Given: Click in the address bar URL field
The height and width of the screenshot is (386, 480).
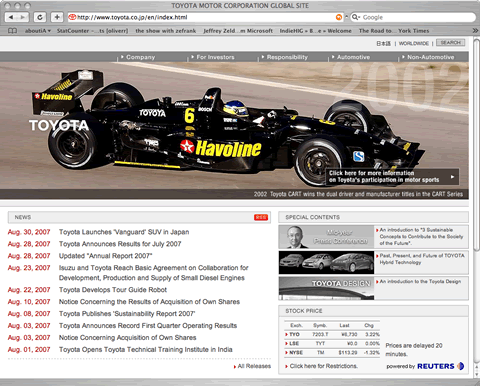Looking at the screenshot, I should pyautogui.click(x=203, y=17).
